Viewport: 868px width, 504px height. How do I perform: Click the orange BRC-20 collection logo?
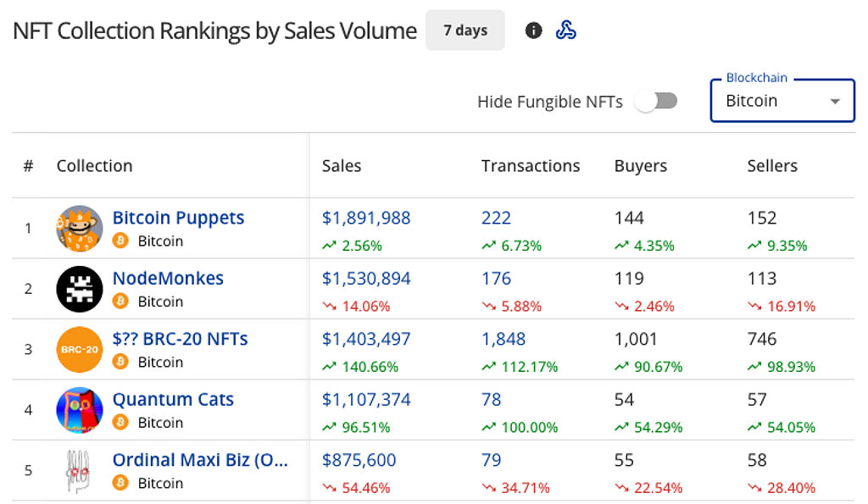click(x=80, y=350)
